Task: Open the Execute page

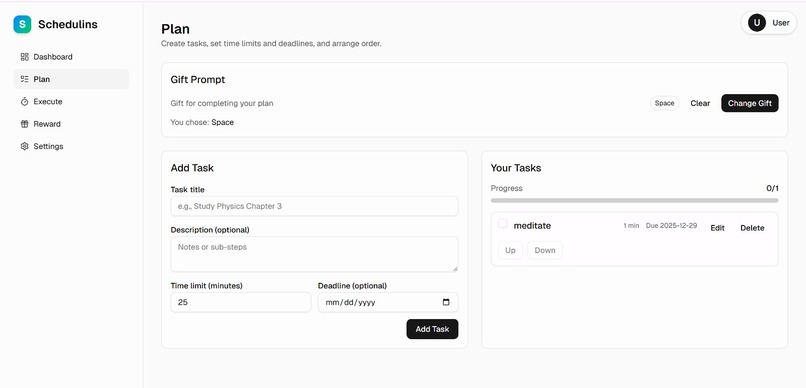Action: tap(71, 102)
